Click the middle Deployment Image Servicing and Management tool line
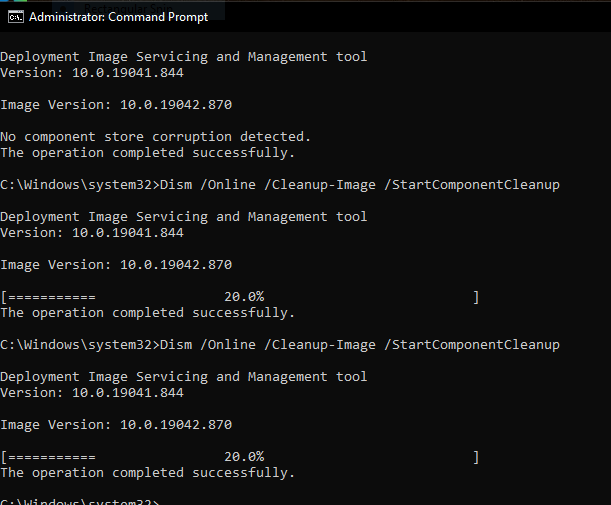This screenshot has width=611, height=505. coord(184,217)
